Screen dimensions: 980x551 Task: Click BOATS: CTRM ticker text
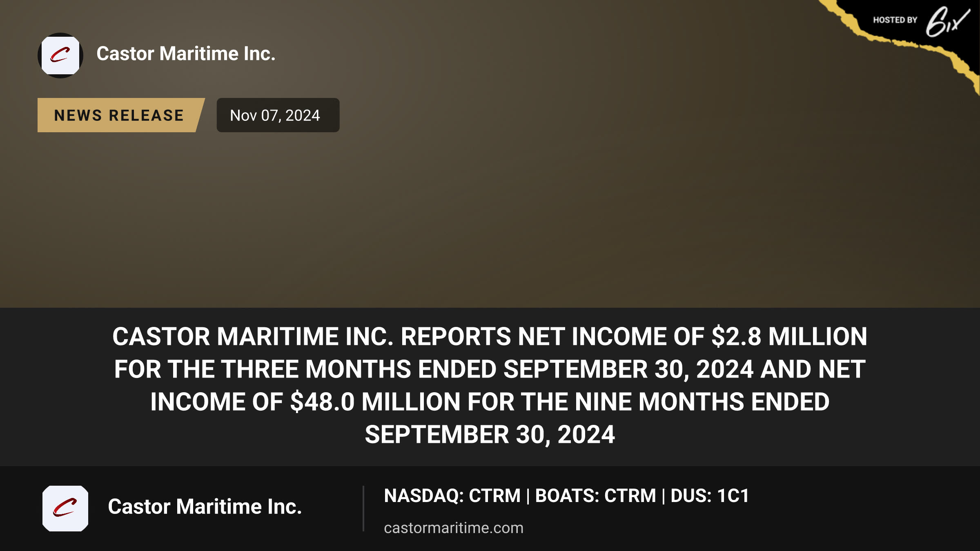595,495
